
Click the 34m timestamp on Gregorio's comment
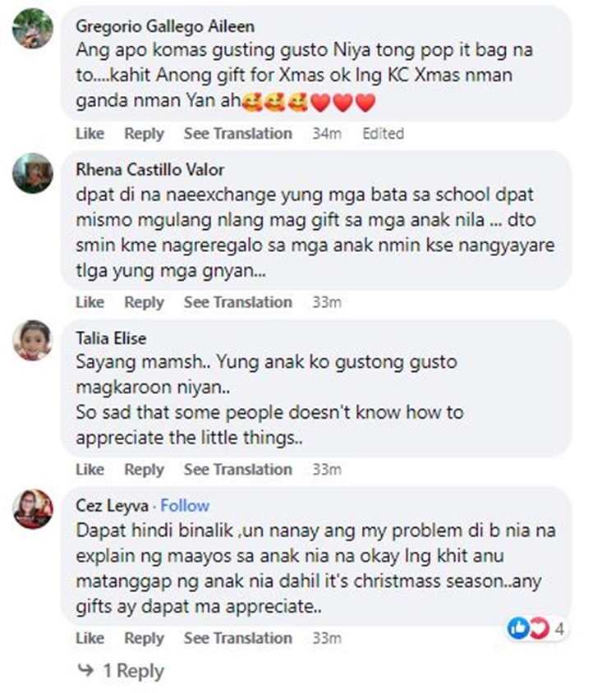point(327,133)
